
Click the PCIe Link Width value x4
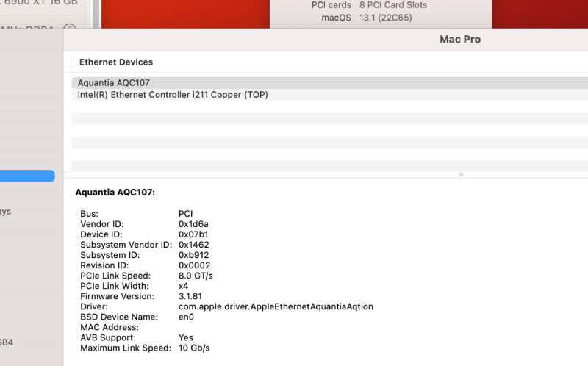pos(183,286)
